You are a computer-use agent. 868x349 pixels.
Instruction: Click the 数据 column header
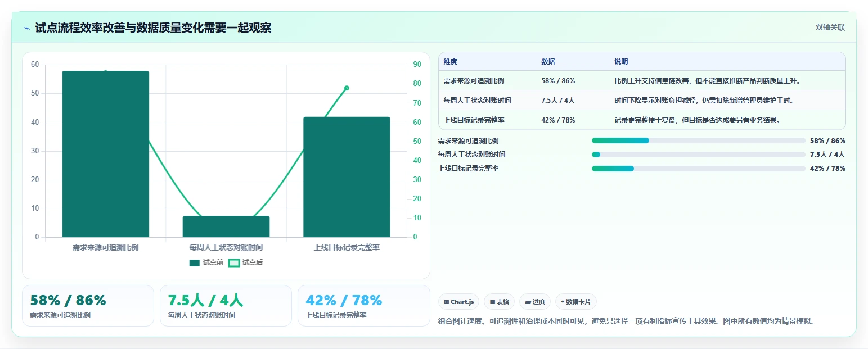(x=548, y=62)
